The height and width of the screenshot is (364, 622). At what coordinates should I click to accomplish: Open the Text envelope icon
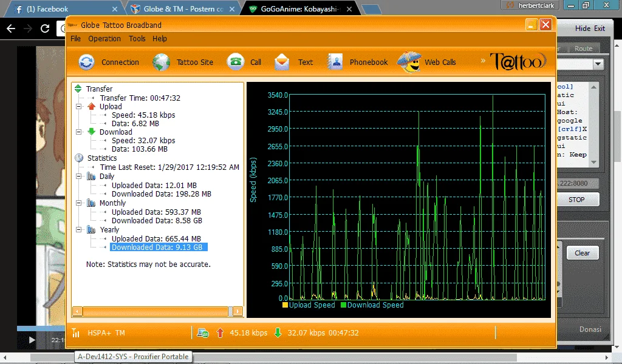pos(282,62)
